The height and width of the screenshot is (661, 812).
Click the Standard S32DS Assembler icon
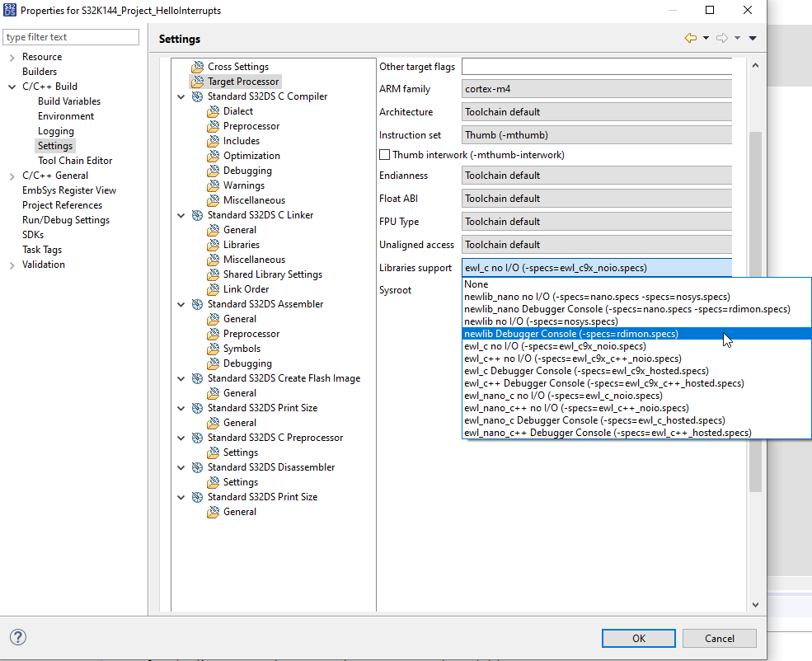point(198,304)
